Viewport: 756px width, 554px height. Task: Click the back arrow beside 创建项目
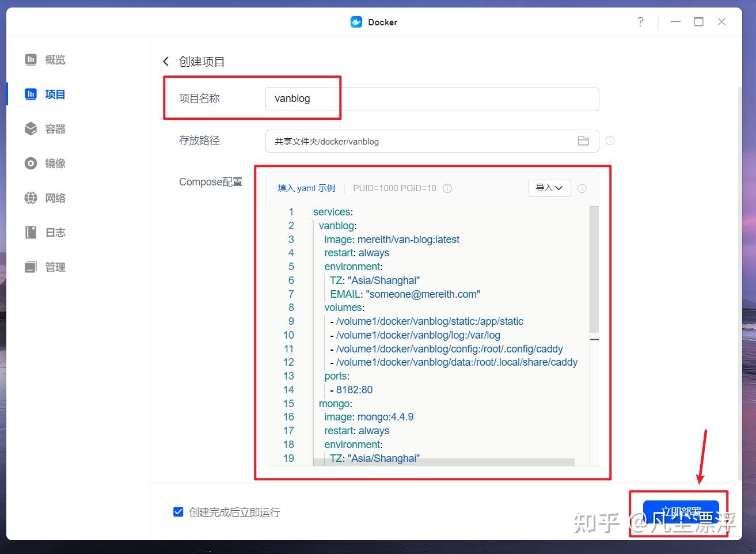tap(166, 61)
